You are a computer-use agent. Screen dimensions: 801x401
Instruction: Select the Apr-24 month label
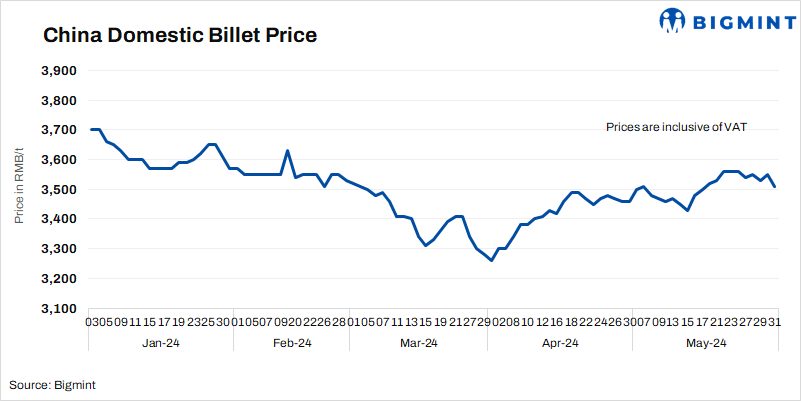559,343
